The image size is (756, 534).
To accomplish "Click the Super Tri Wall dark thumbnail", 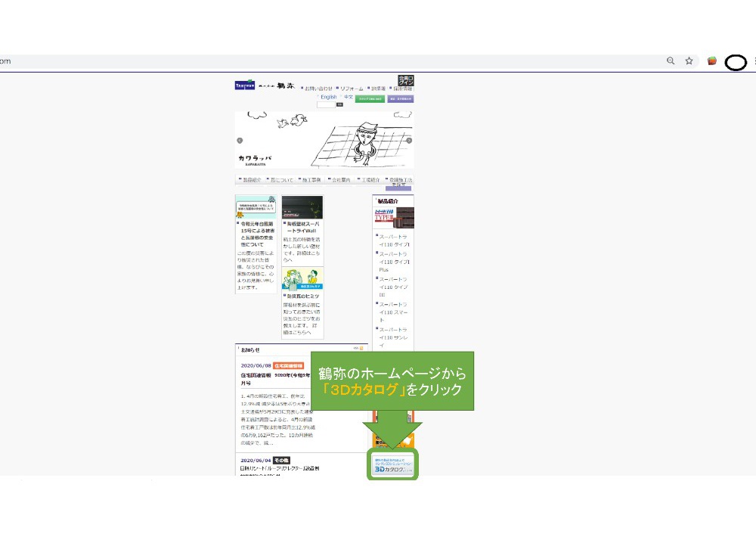I will coord(302,207).
